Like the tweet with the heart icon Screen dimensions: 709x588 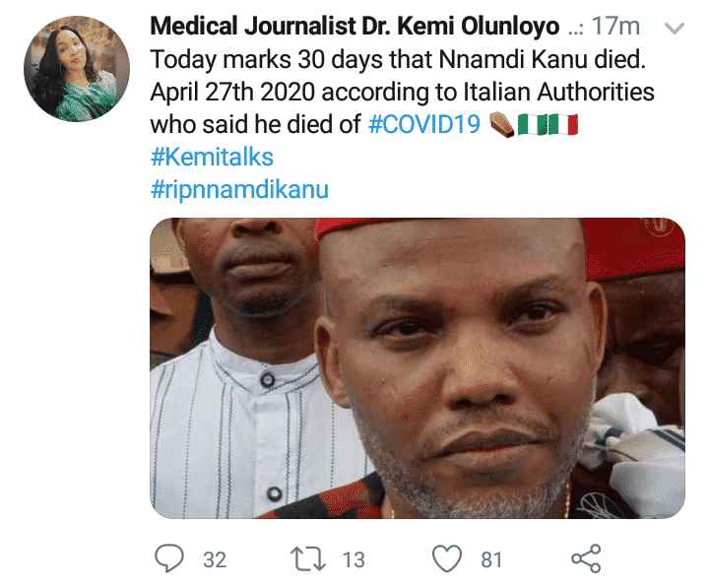point(448,559)
